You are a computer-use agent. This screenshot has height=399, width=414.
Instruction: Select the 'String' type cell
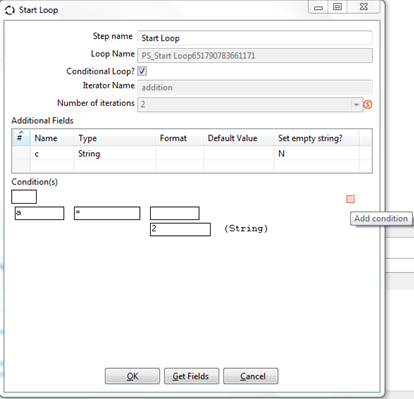[x=115, y=154]
